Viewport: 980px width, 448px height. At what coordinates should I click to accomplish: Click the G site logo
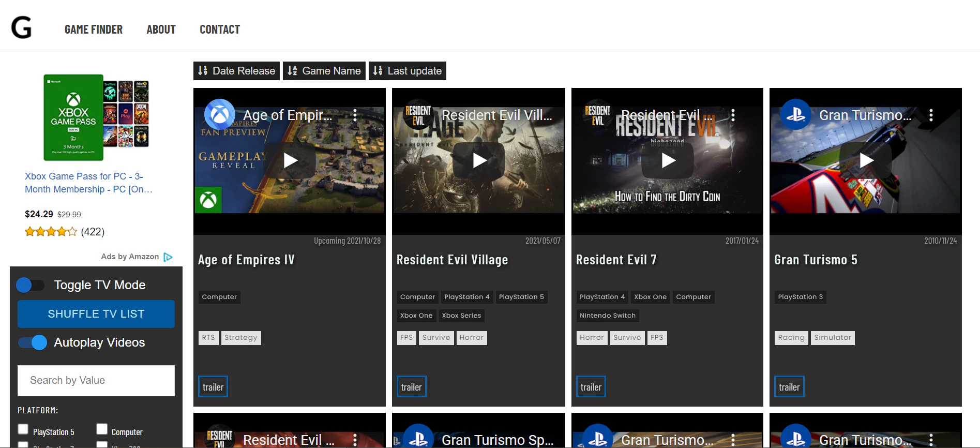[22, 28]
